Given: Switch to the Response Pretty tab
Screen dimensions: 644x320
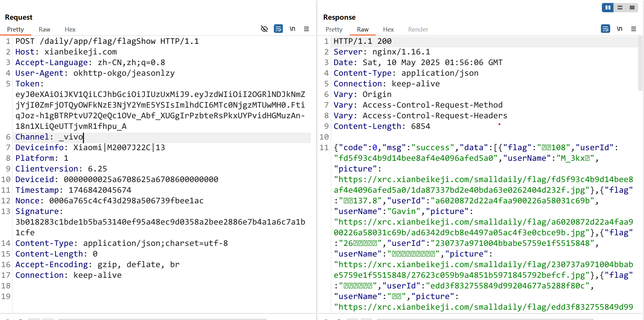Looking at the screenshot, I should point(334,29).
